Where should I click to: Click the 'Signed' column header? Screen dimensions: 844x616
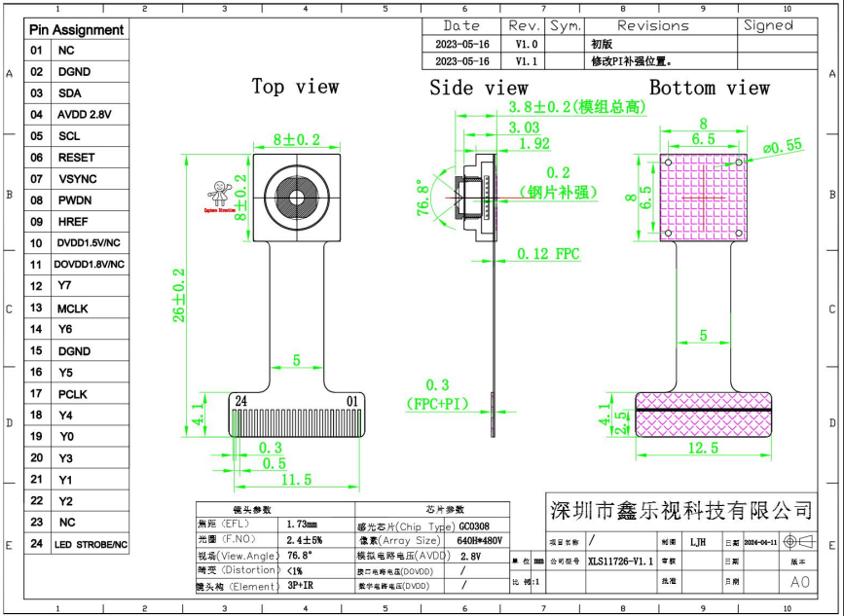768,25
